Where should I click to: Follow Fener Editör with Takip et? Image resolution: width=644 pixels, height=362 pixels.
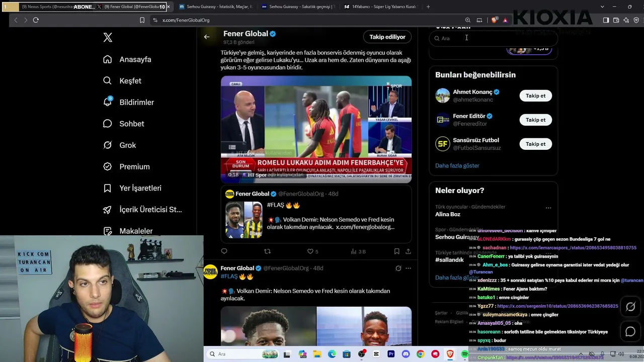click(x=535, y=120)
